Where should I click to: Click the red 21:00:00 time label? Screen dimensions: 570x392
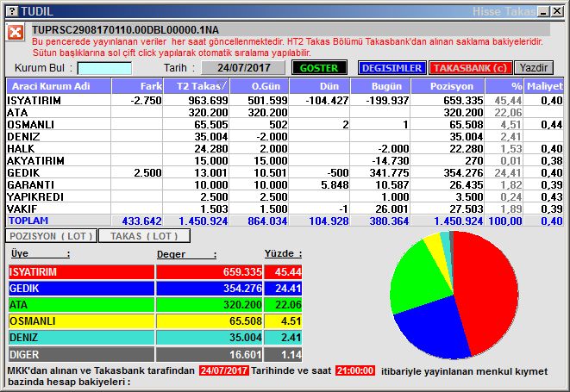(x=355, y=370)
